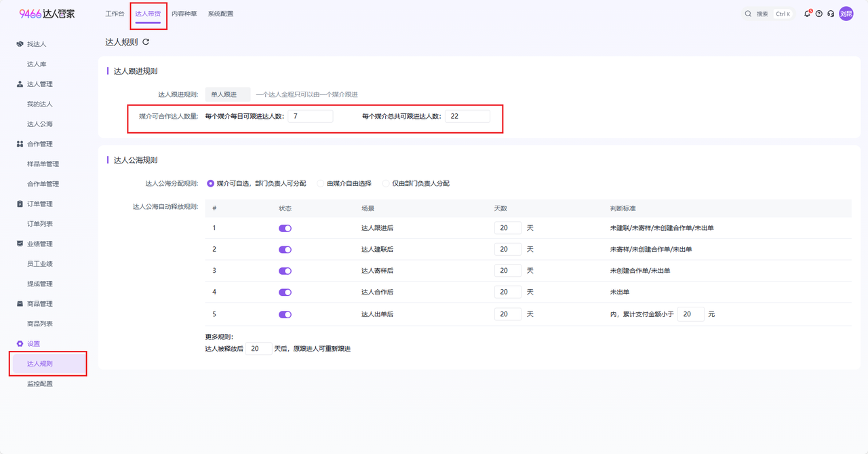Click the 天数 column header

pyautogui.click(x=501, y=208)
